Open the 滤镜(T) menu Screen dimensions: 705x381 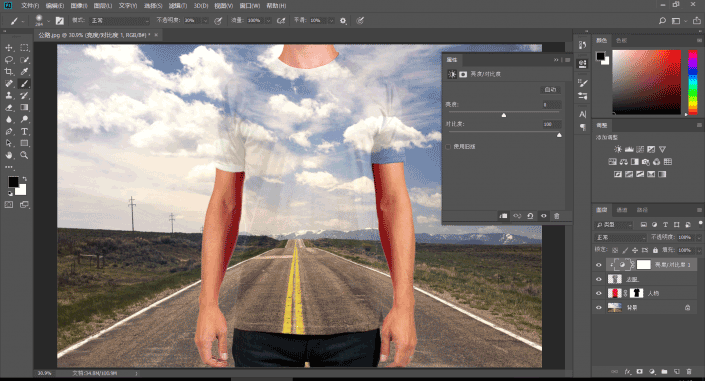[x=178, y=6]
